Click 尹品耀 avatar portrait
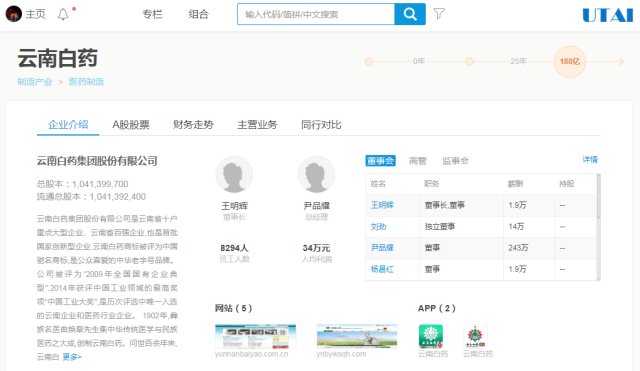The image size is (640, 371). tap(316, 175)
